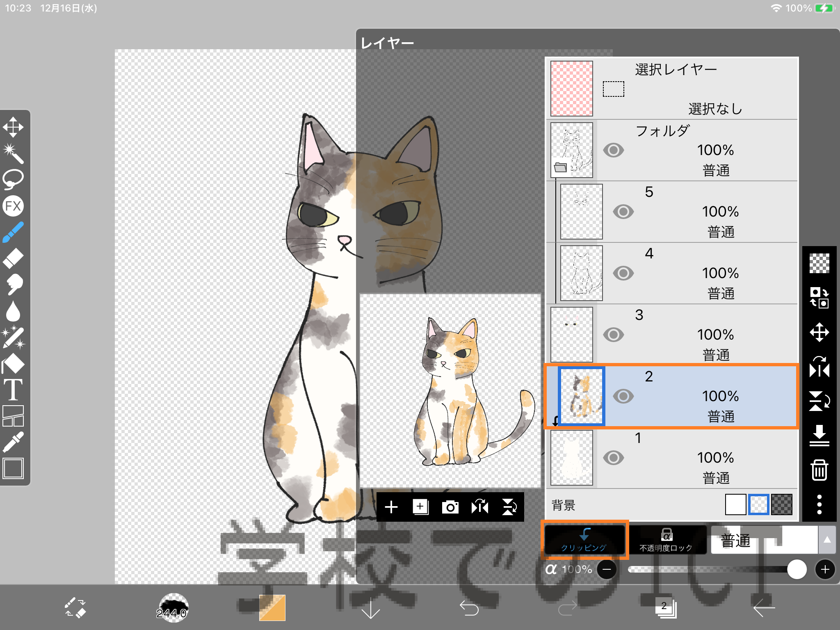The height and width of the screenshot is (630, 840).
Task: Select the Eraser tool
Action: click(x=13, y=258)
